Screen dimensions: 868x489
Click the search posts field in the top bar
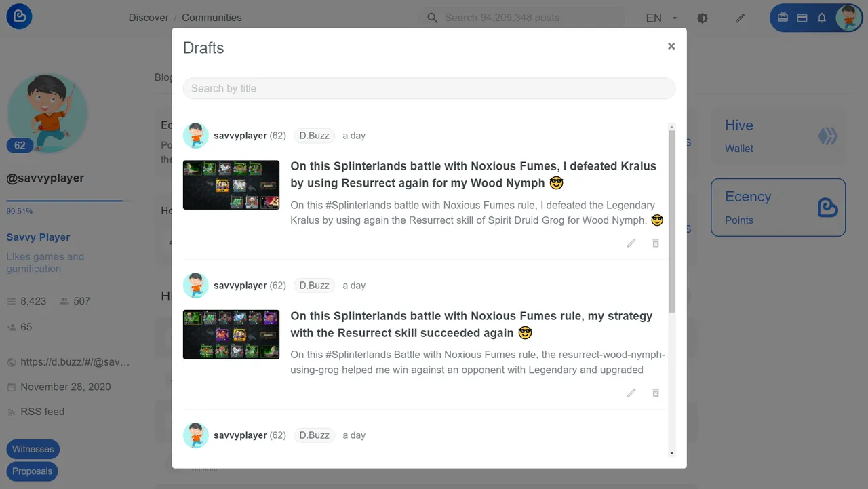(x=522, y=18)
